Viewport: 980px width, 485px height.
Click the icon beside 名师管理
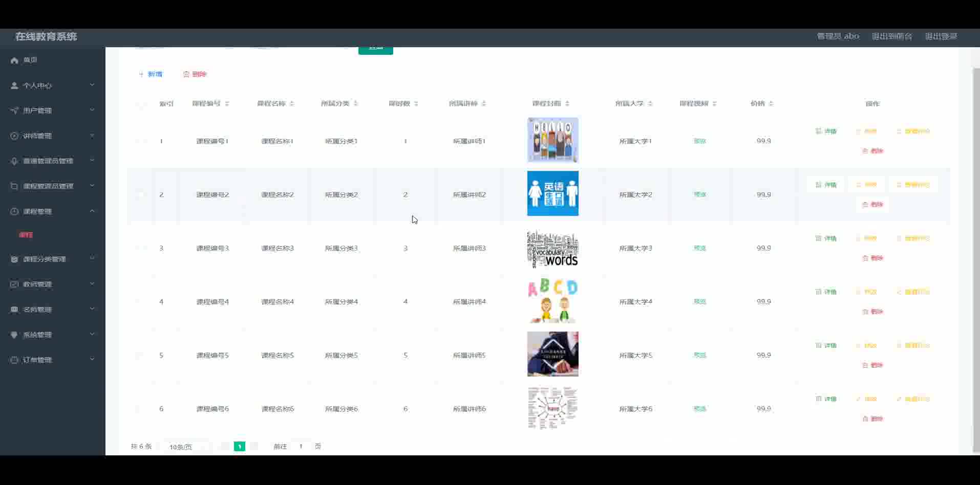(x=14, y=310)
